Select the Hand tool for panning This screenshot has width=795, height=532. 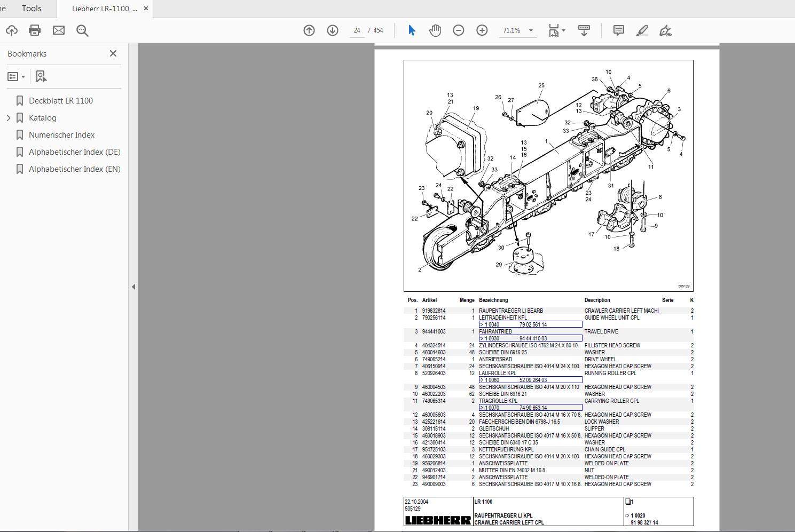point(435,30)
